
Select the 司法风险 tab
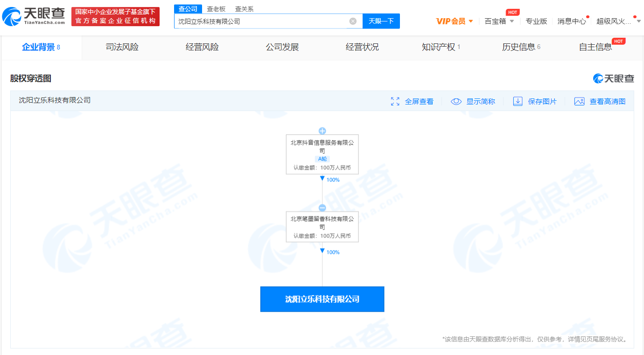click(122, 47)
